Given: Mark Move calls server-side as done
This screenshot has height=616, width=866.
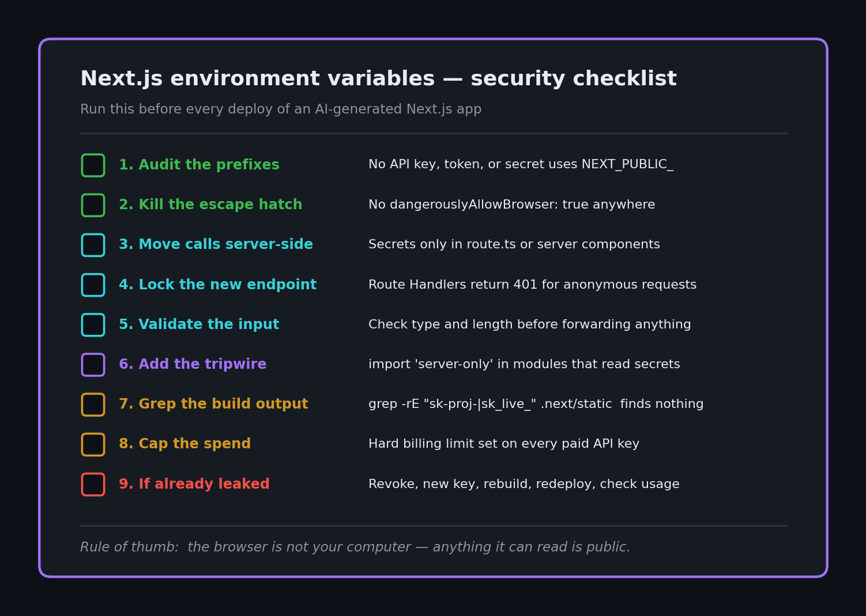Looking at the screenshot, I should click(93, 245).
